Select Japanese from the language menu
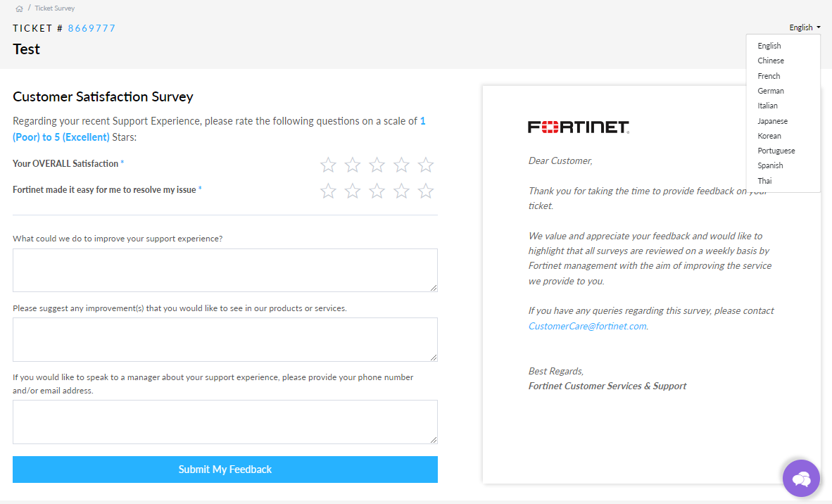 (772, 121)
